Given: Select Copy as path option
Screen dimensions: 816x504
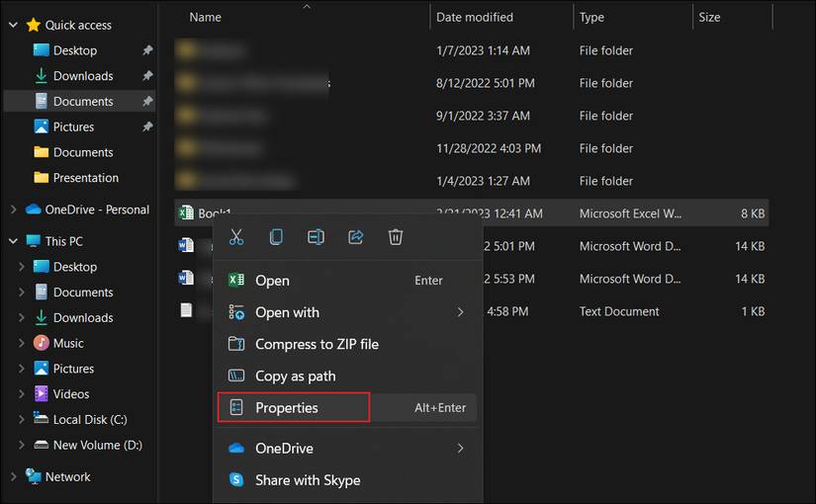Looking at the screenshot, I should (295, 376).
